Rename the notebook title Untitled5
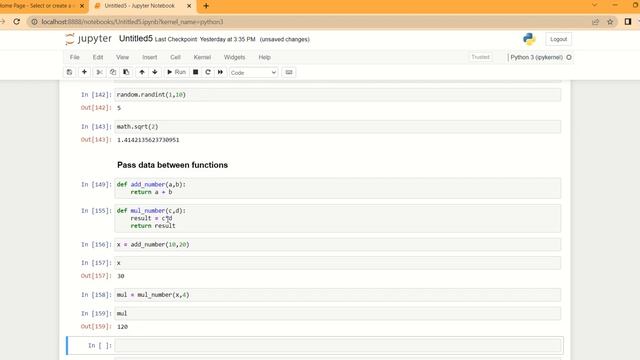The height and width of the screenshot is (360, 640). (136, 39)
